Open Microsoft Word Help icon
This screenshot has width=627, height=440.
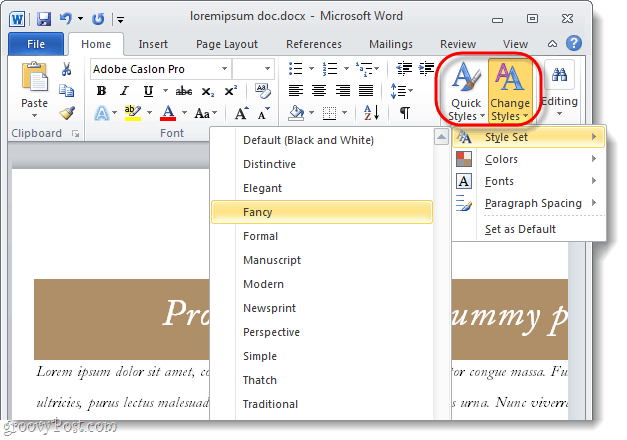574,43
